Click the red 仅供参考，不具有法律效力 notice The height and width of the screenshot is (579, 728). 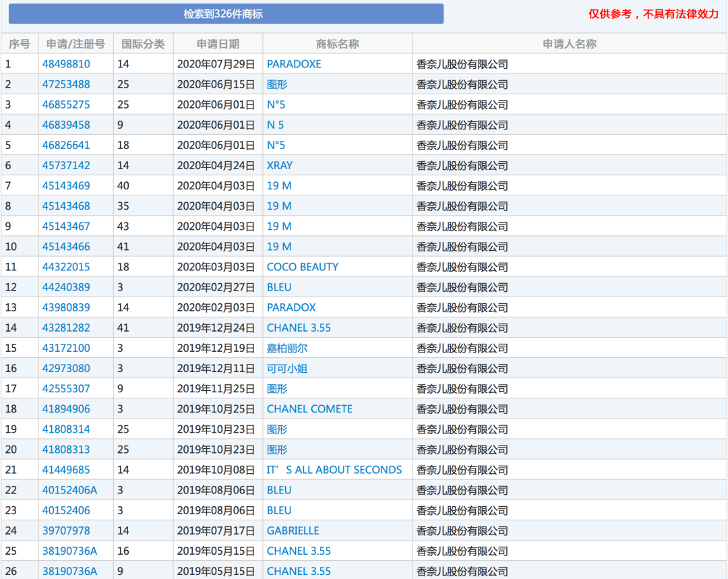[x=653, y=14]
